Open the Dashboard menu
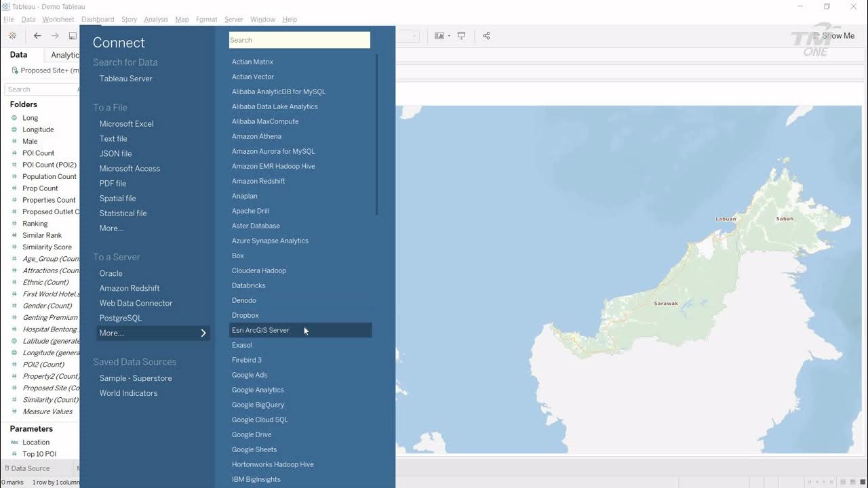This screenshot has width=868, height=488. coord(98,19)
